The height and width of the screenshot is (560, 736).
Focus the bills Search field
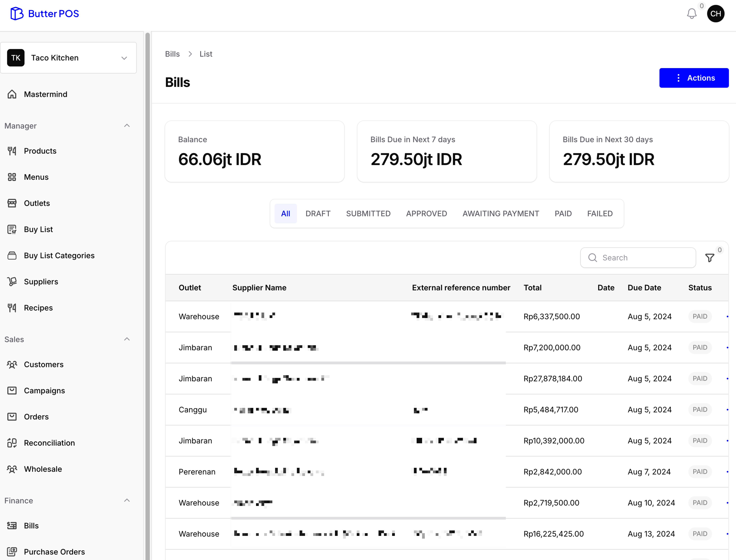tap(643, 258)
